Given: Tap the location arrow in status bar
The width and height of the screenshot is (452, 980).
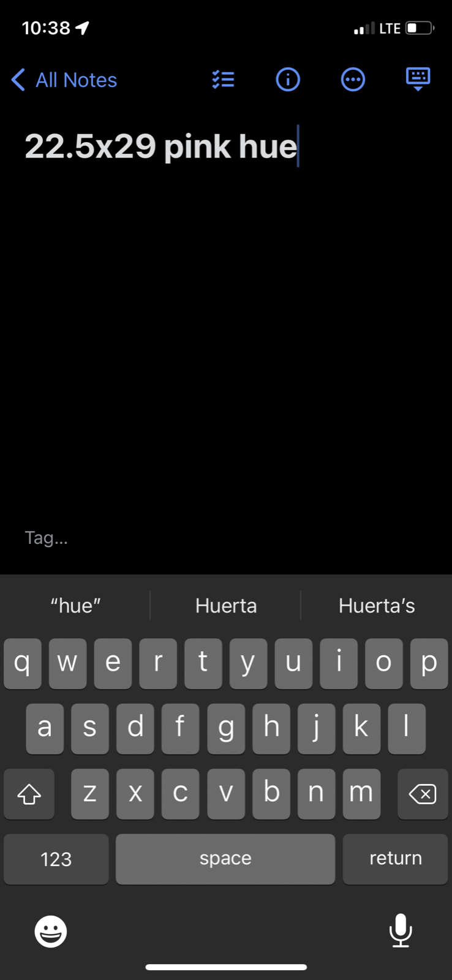Looking at the screenshot, I should (x=82, y=28).
